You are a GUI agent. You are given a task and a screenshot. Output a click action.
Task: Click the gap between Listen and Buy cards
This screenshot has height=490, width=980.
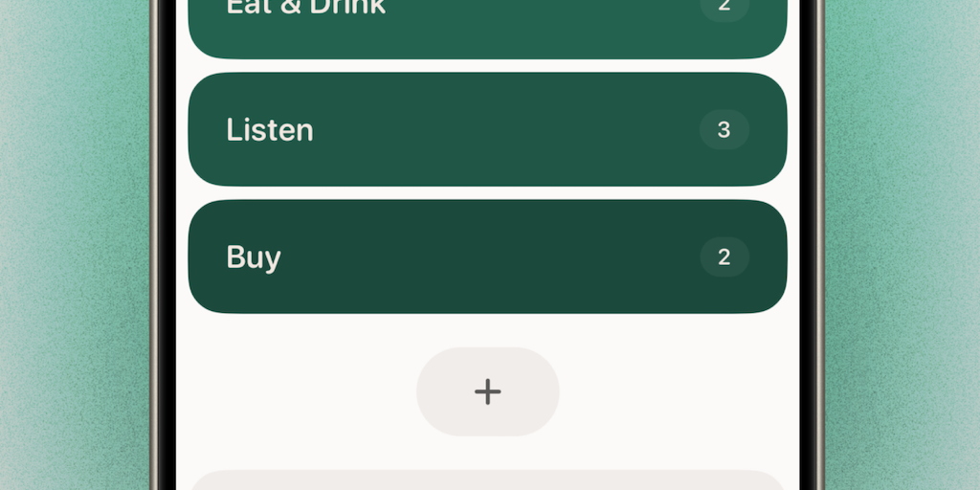coord(487,193)
